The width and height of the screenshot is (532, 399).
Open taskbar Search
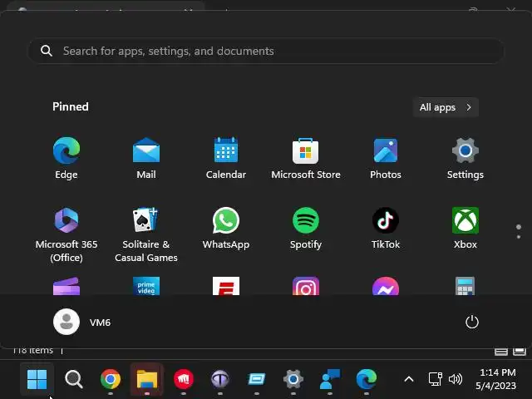click(x=74, y=379)
